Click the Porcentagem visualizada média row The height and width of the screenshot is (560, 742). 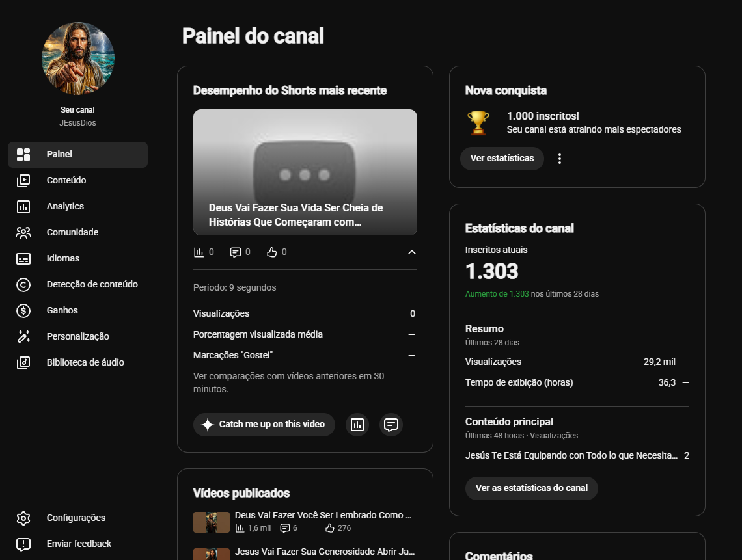[305, 334]
